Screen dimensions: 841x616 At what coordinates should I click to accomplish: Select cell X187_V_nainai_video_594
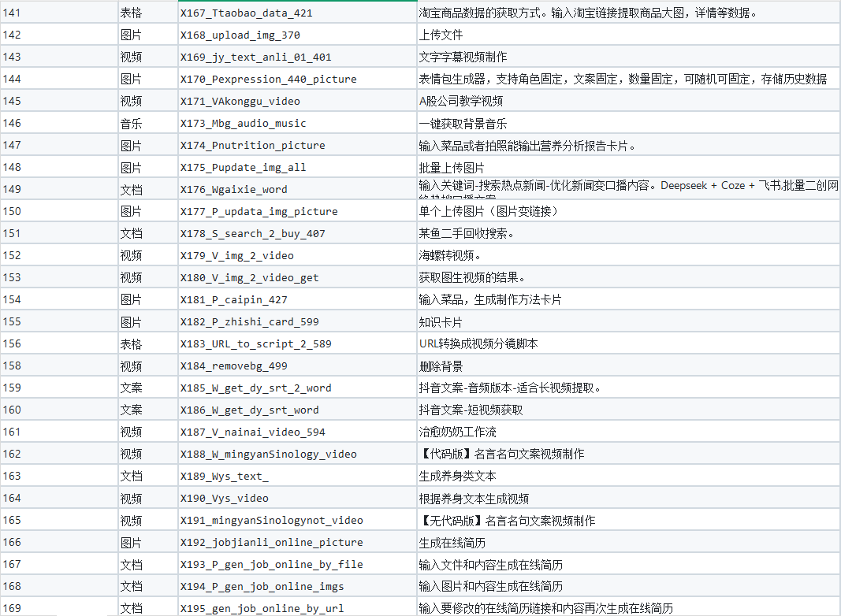point(297,432)
